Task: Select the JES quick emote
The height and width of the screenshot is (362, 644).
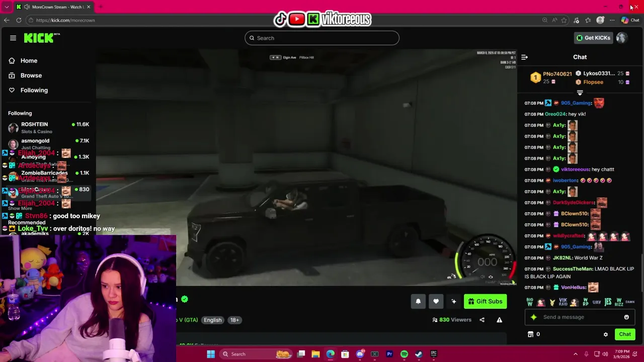Action: [x=608, y=302]
